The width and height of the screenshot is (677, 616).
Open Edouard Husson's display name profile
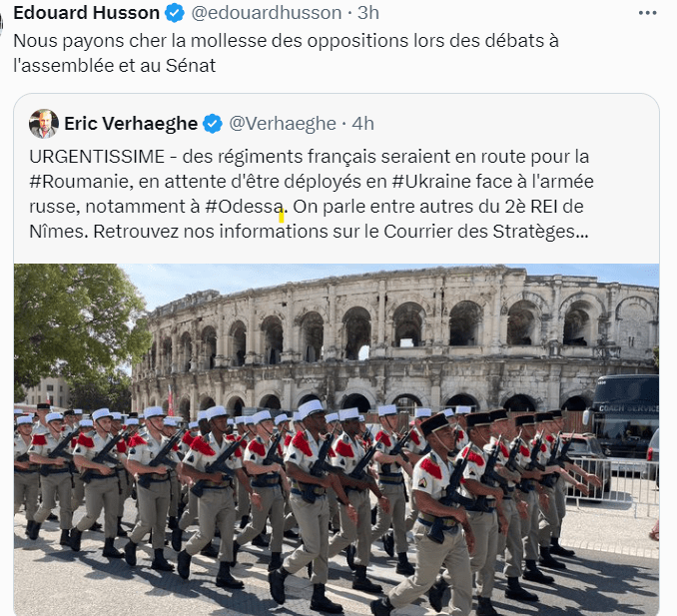[x=86, y=13]
